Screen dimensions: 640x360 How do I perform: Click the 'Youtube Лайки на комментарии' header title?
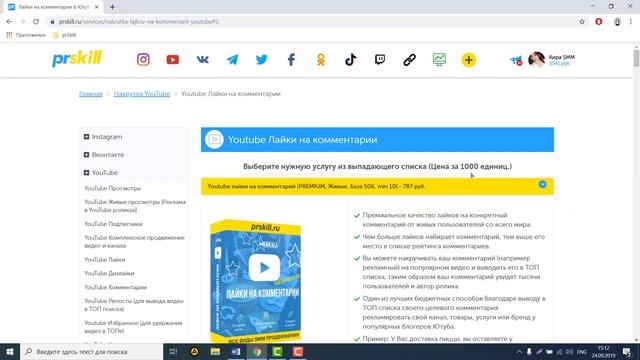(302, 140)
